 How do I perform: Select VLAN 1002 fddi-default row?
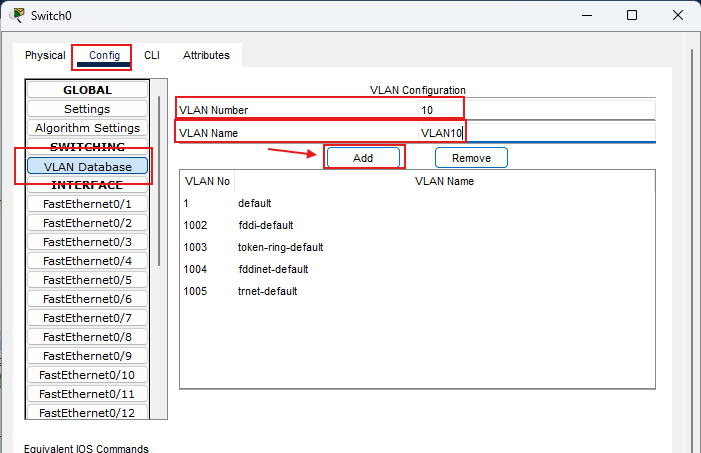click(x=417, y=225)
